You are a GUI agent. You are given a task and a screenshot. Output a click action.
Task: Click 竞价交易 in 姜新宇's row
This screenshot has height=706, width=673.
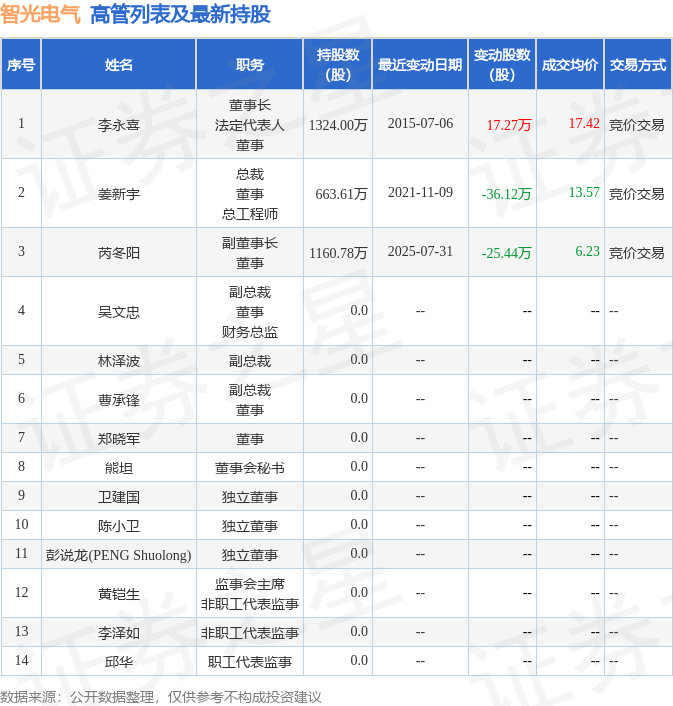pos(637,194)
